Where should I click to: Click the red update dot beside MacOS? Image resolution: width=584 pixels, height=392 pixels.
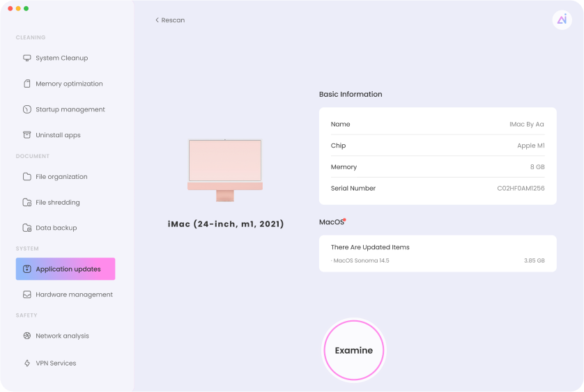click(344, 219)
